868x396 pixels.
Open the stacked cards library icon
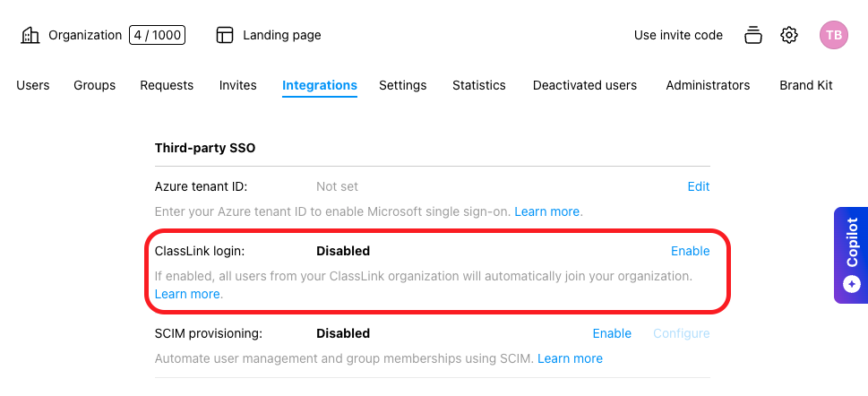coord(752,36)
